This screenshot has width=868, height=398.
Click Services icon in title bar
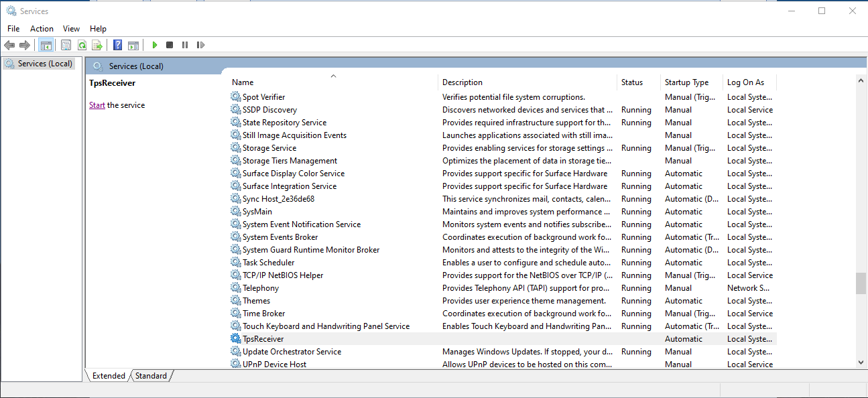coord(11,11)
